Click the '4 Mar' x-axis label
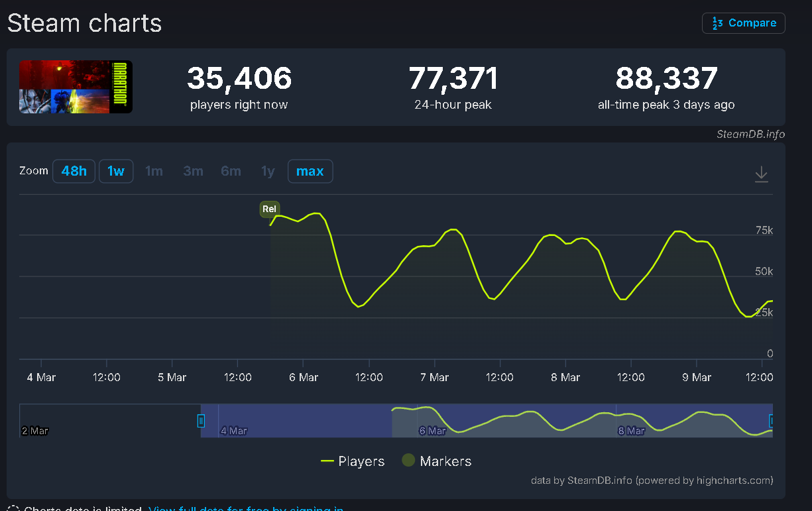The image size is (812, 511). [x=41, y=377]
